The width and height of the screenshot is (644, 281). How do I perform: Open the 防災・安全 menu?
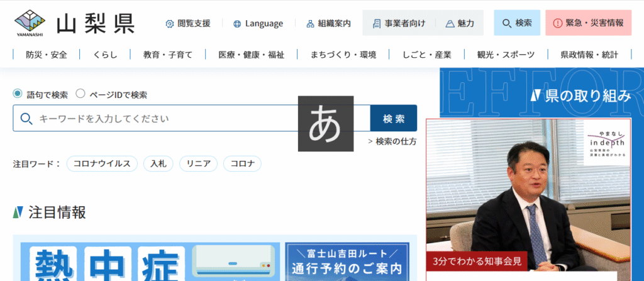47,55
